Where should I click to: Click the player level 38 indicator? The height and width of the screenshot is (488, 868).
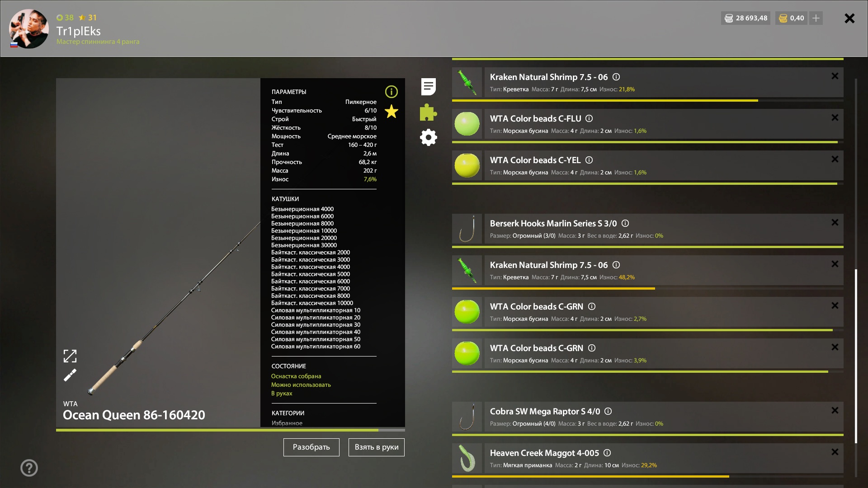[65, 18]
